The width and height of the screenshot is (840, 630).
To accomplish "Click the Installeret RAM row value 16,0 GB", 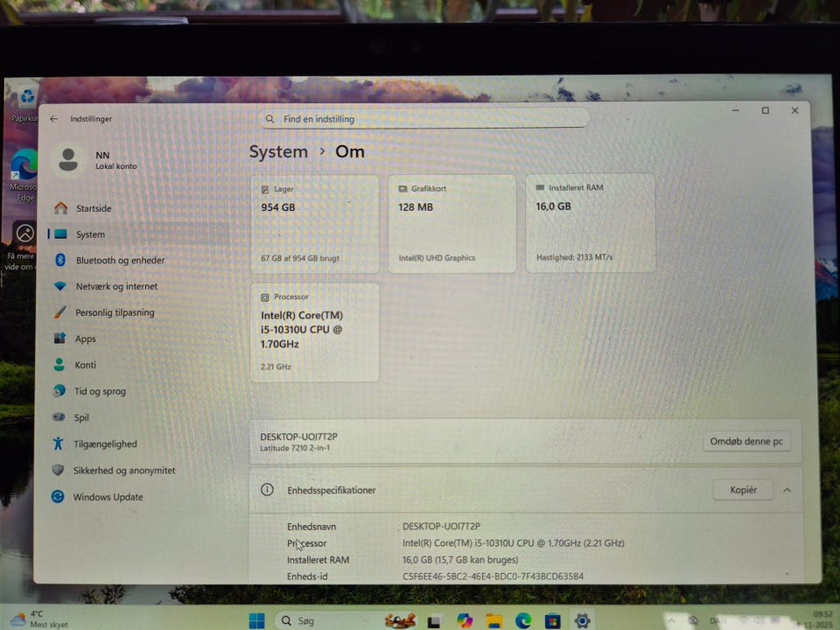I will (460, 560).
